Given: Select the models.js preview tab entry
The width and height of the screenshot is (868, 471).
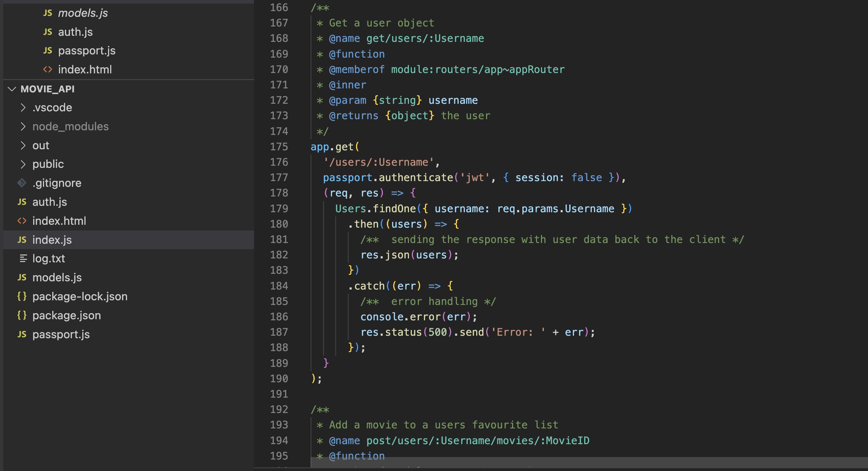Looking at the screenshot, I should (x=82, y=13).
